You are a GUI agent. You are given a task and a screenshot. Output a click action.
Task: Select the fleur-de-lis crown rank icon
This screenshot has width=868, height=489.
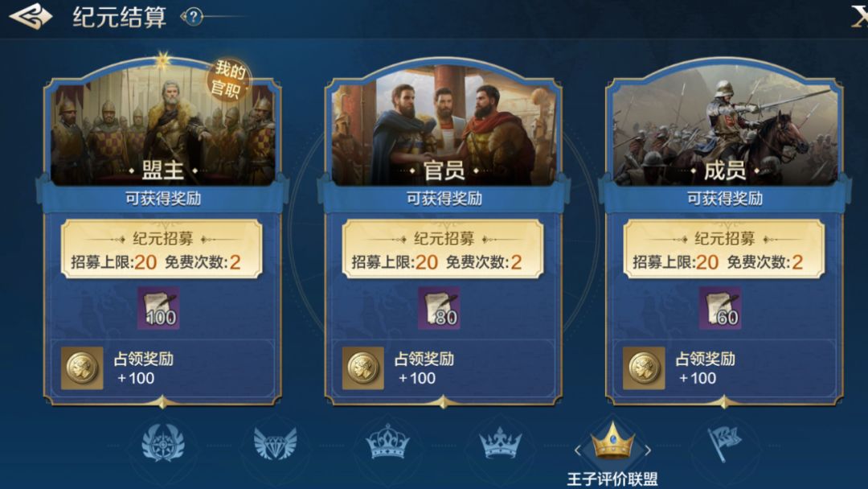click(x=501, y=443)
